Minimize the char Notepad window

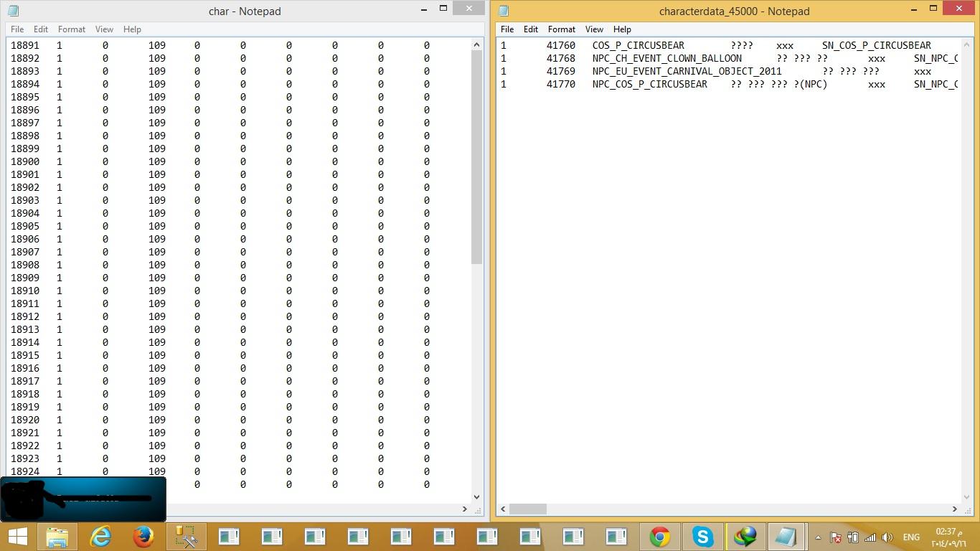[x=425, y=9]
